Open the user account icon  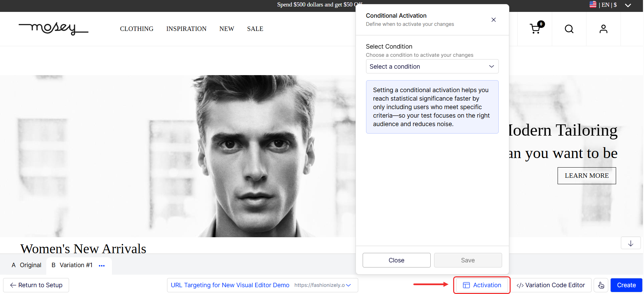pyautogui.click(x=603, y=29)
